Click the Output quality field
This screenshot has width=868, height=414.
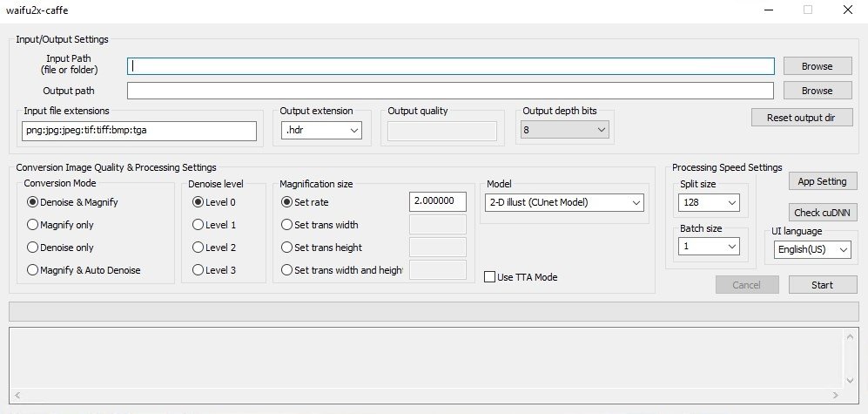442,131
